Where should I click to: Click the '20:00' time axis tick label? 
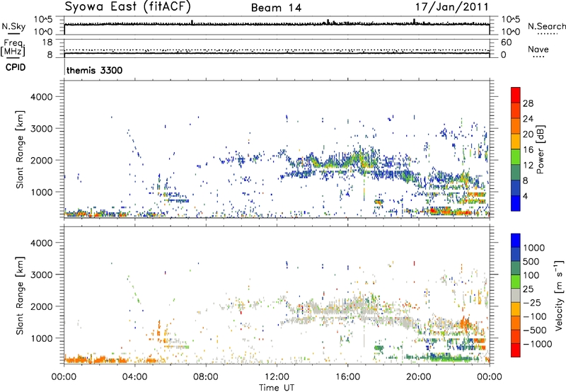(418, 377)
